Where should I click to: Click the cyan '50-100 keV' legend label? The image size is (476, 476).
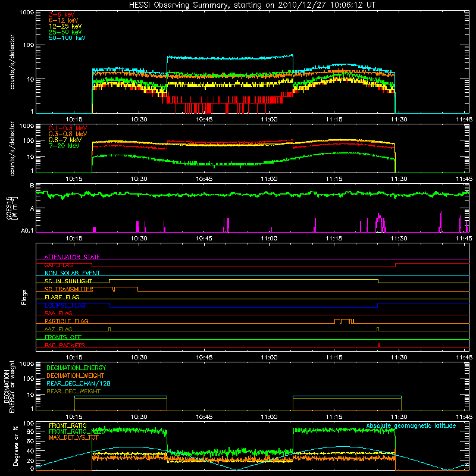67,38
